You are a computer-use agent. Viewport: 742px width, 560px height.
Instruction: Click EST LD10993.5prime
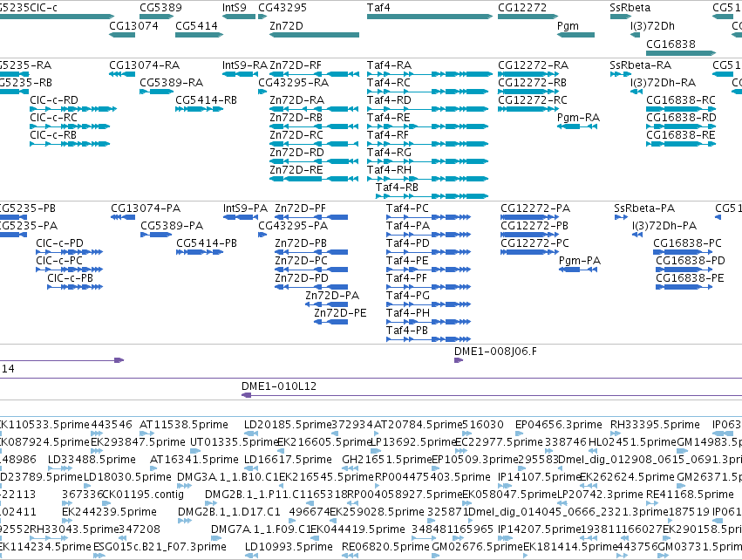[252, 556]
